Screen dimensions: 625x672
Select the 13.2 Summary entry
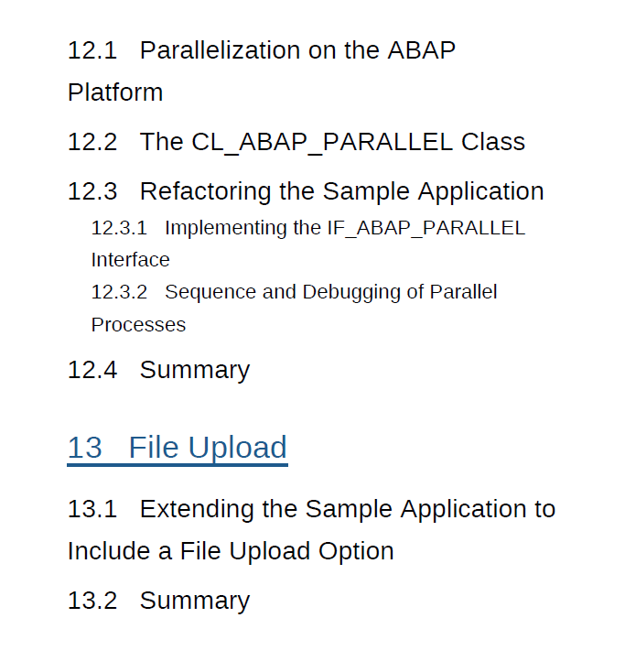pos(194,601)
